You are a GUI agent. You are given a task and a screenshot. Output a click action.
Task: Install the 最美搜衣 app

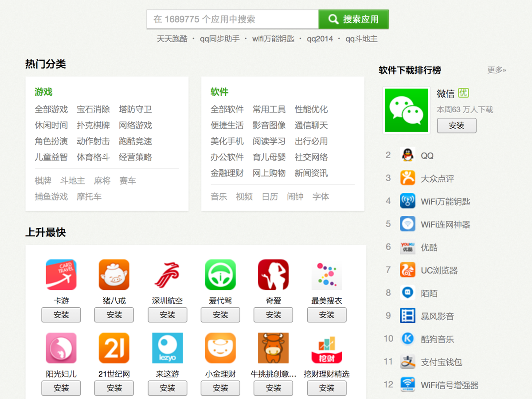coord(327,315)
